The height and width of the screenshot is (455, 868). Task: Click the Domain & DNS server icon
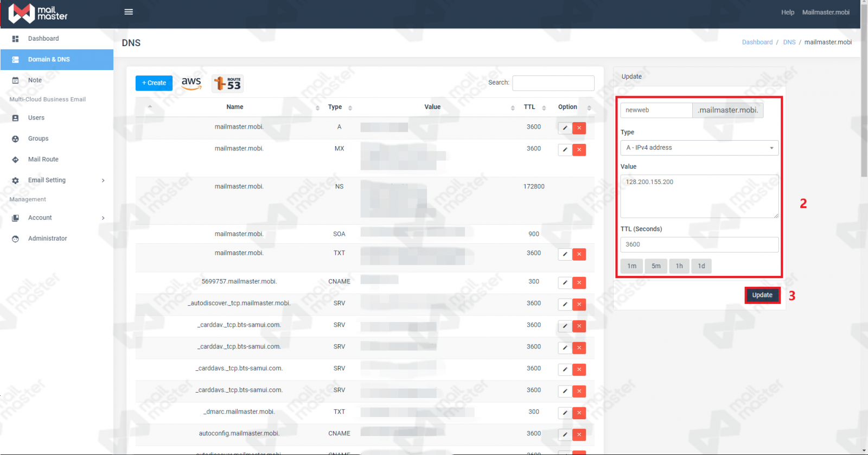pyautogui.click(x=15, y=60)
